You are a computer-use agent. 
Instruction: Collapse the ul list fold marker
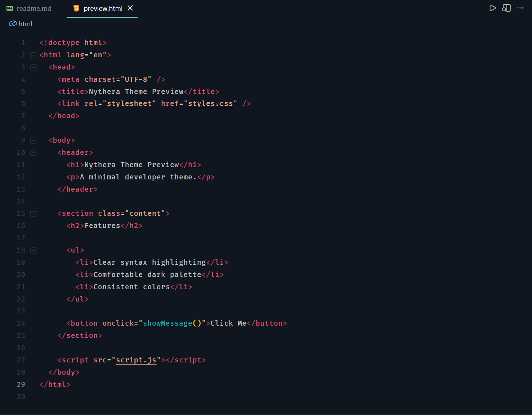[33, 250]
